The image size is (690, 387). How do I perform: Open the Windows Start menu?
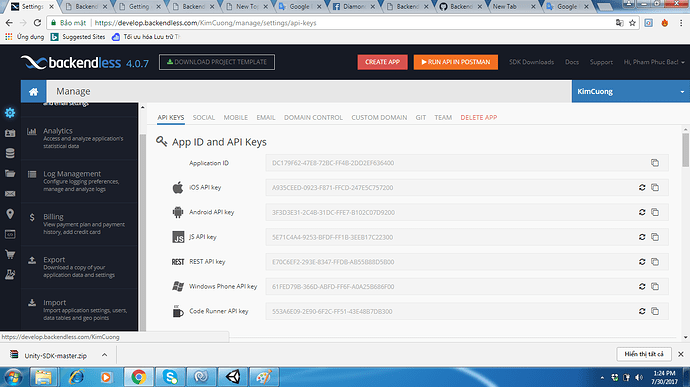(13, 377)
